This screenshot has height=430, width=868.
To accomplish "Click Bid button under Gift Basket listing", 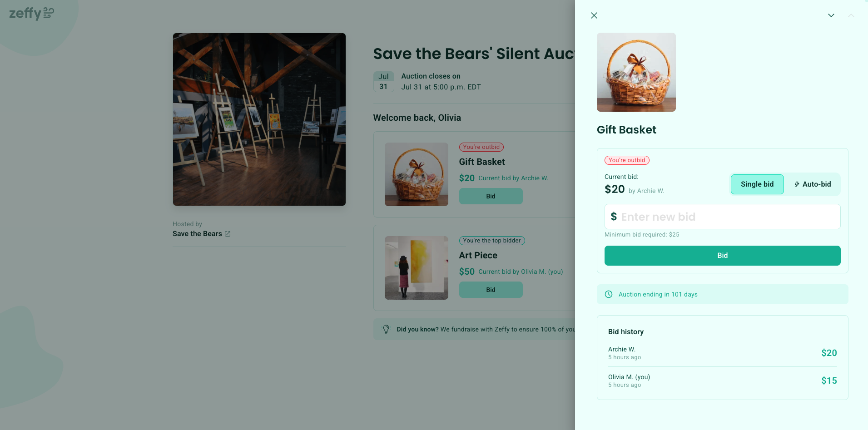I will coord(491,196).
